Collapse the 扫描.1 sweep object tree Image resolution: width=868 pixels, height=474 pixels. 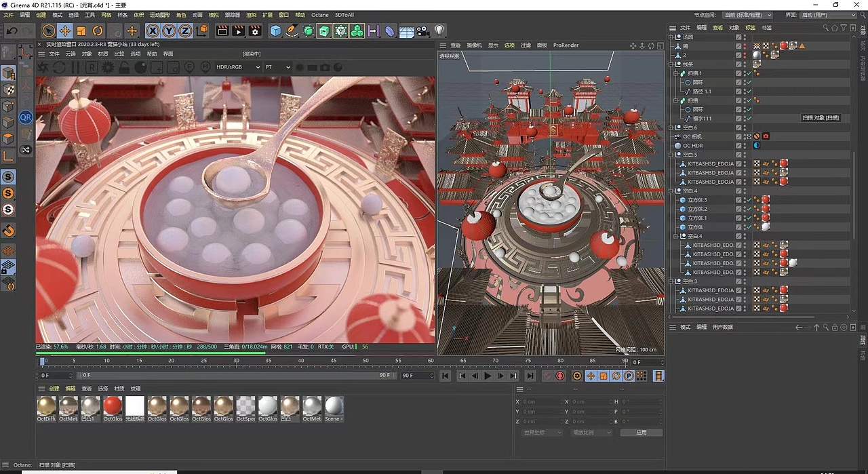click(676, 73)
